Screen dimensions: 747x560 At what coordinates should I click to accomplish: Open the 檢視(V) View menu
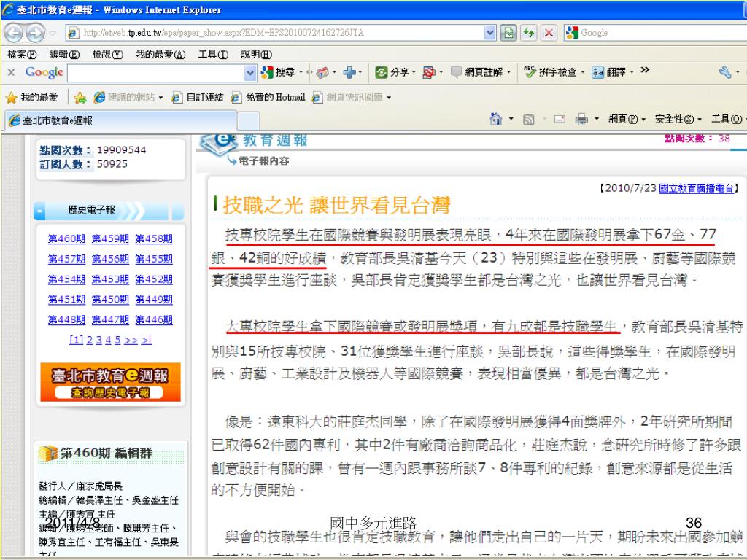pyautogui.click(x=108, y=54)
